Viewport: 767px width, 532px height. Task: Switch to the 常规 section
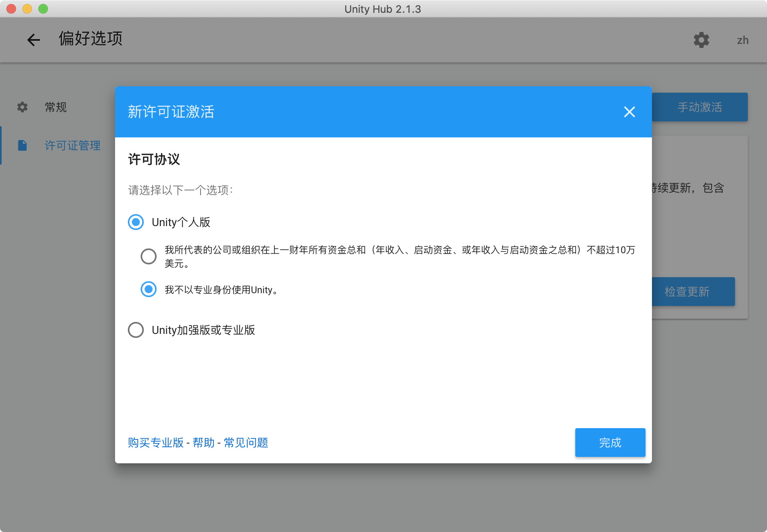pos(55,107)
